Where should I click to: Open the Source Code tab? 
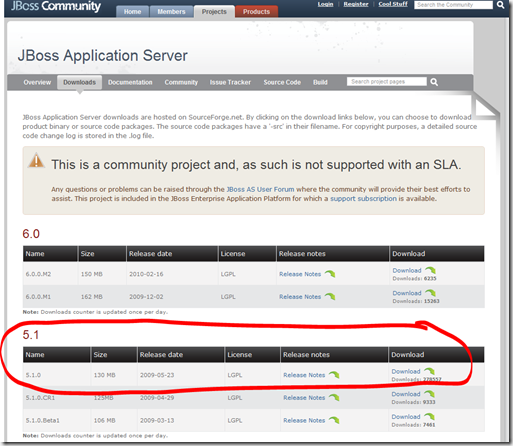[282, 82]
